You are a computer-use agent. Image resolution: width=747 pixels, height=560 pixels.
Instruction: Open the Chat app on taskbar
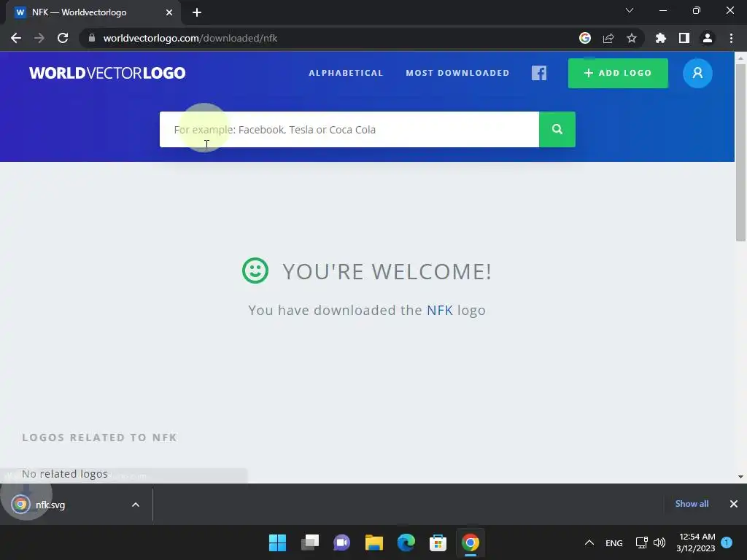tap(341, 542)
